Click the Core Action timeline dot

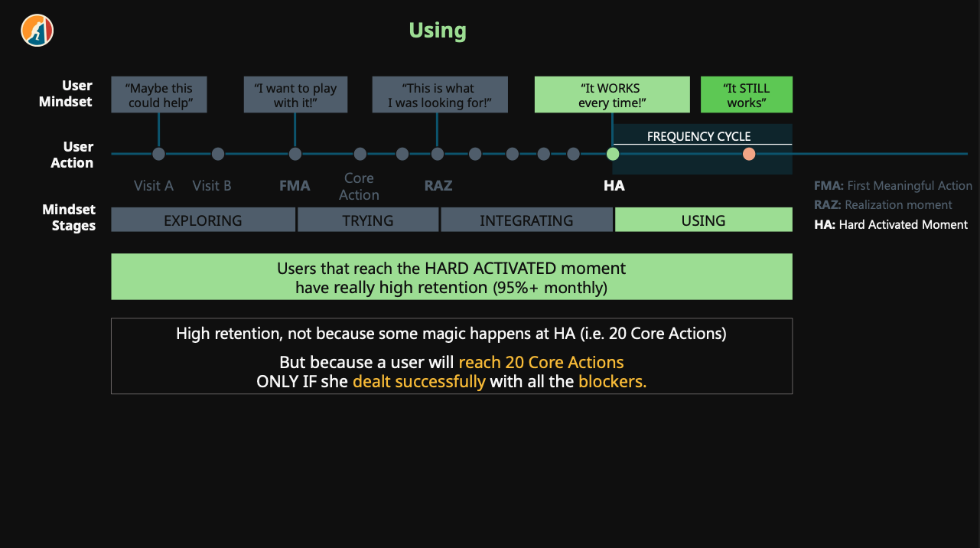tap(360, 154)
